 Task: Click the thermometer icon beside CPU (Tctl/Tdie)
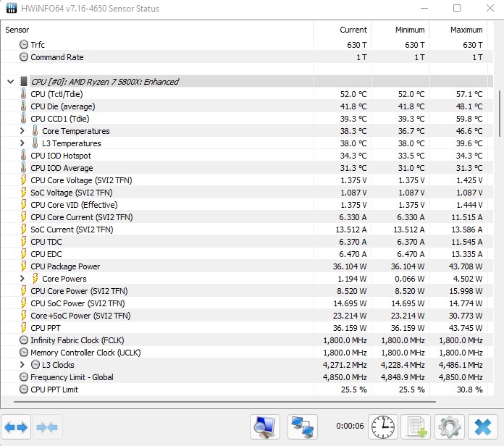(x=23, y=94)
